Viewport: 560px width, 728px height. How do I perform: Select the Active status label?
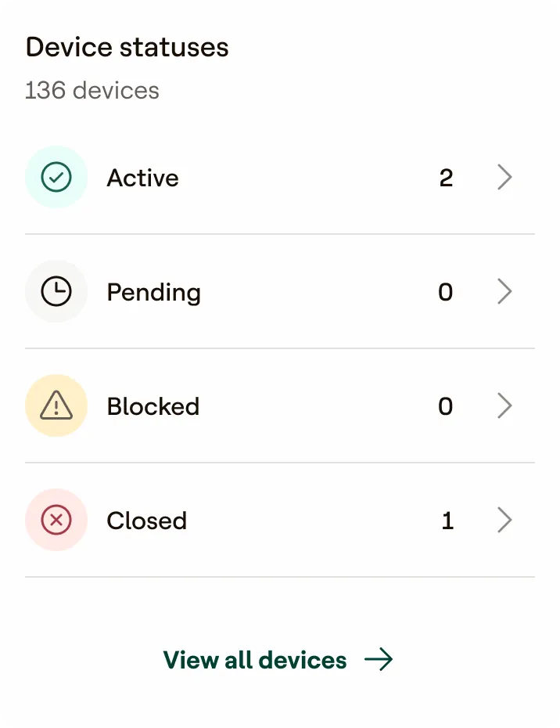[143, 178]
